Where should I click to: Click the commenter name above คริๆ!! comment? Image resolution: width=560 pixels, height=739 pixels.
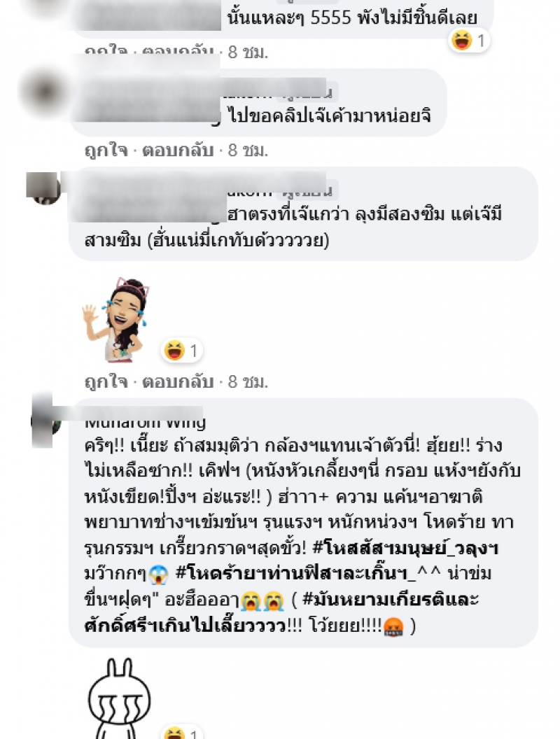tap(145, 421)
